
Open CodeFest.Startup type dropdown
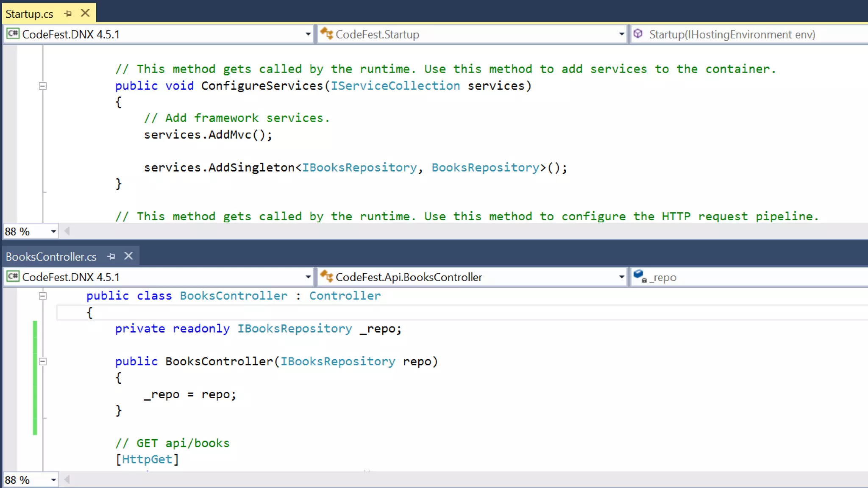(621, 34)
